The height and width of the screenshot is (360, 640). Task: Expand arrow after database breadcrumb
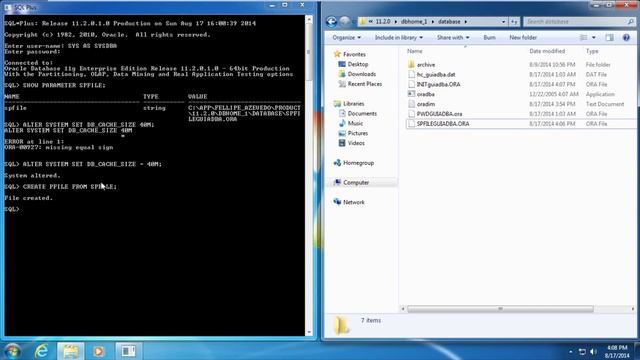[x=466, y=22]
